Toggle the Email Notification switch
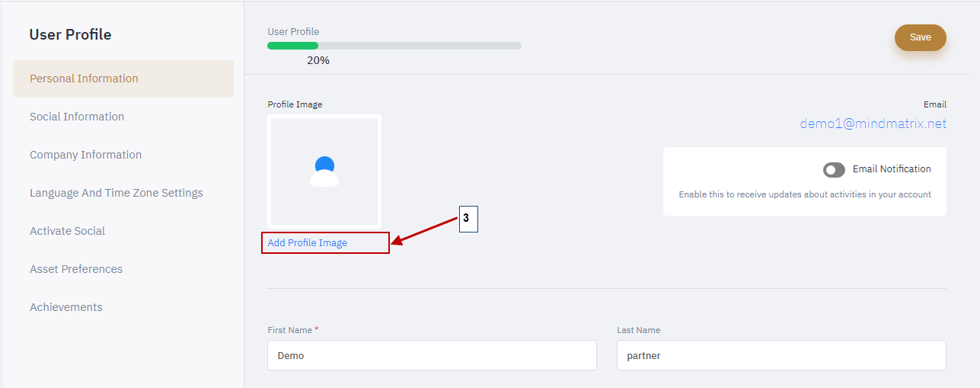 click(834, 170)
